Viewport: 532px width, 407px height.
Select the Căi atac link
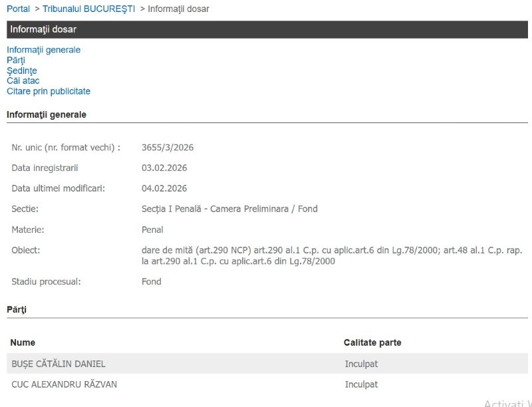pyautogui.click(x=23, y=80)
